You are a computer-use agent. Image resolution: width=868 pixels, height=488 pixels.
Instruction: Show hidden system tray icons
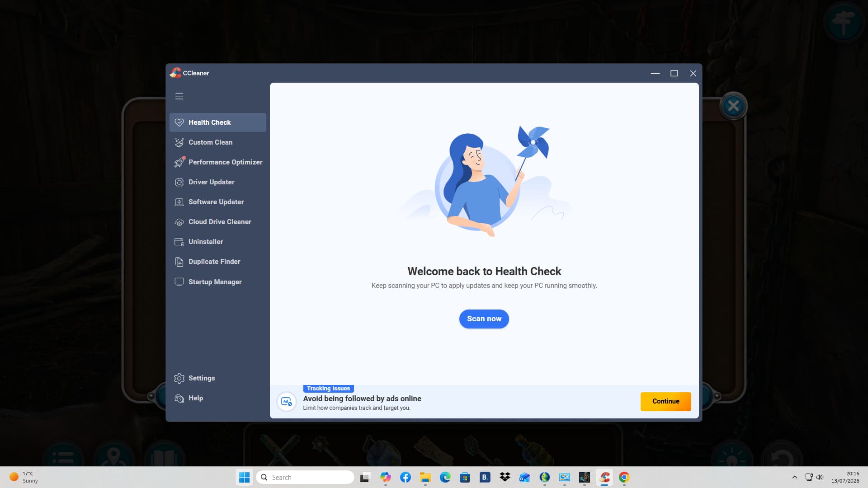tap(794, 477)
